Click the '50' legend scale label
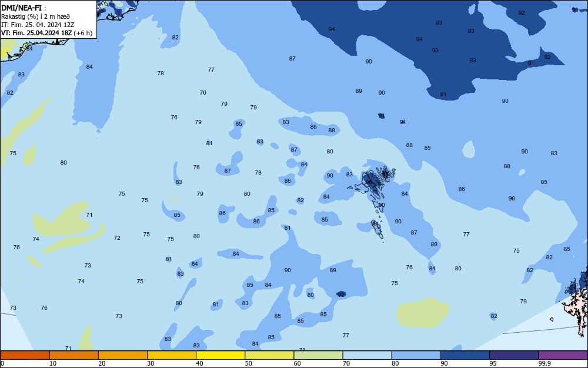The image size is (588, 368). coord(248,363)
